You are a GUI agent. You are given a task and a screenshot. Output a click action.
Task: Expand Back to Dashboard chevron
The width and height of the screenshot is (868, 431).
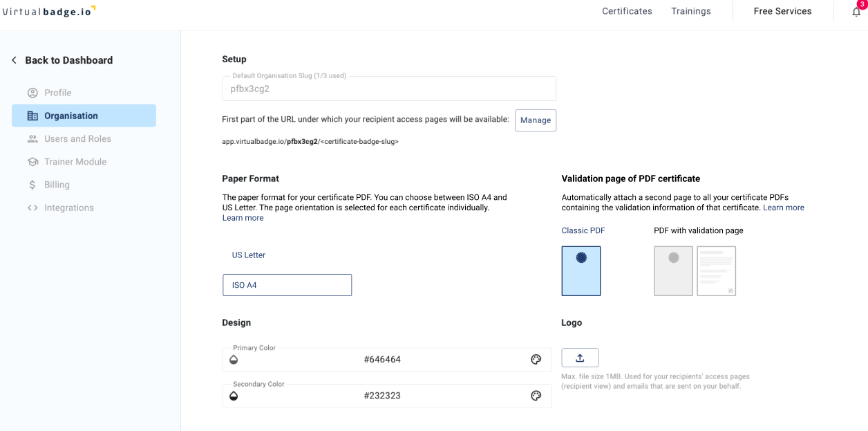[14, 59]
